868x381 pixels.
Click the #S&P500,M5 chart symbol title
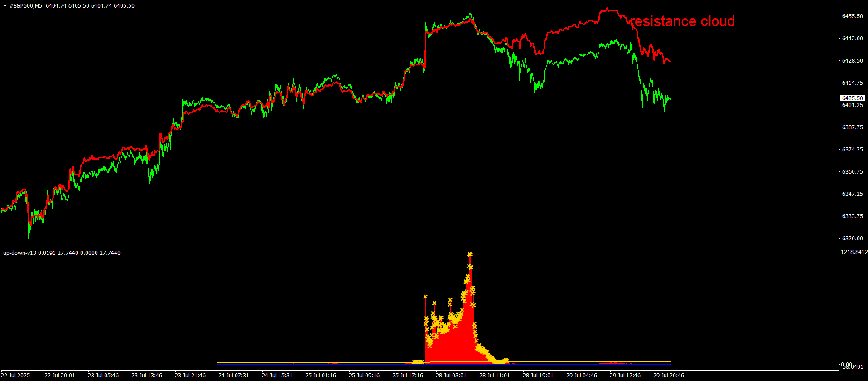point(26,6)
